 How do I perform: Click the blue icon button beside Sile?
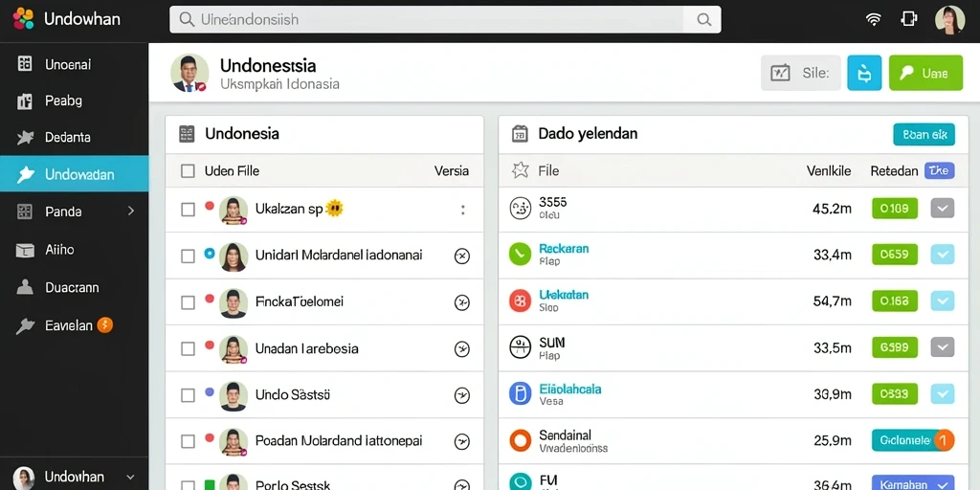click(864, 73)
